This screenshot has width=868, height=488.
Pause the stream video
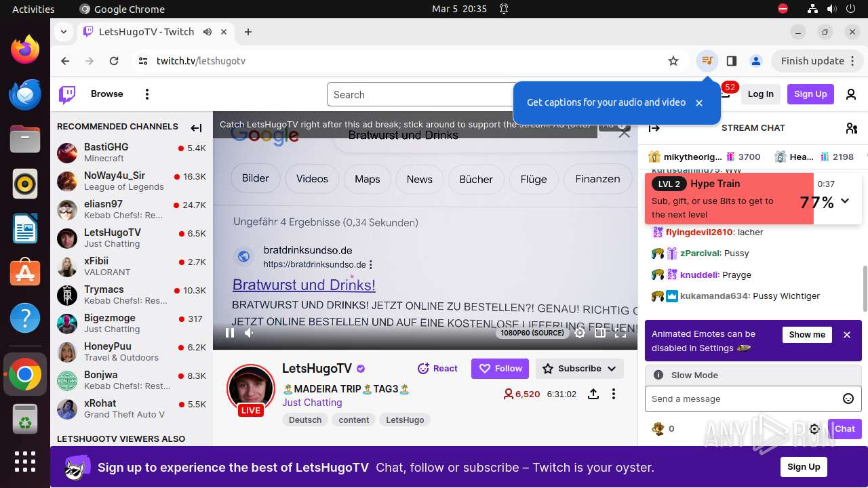point(230,333)
